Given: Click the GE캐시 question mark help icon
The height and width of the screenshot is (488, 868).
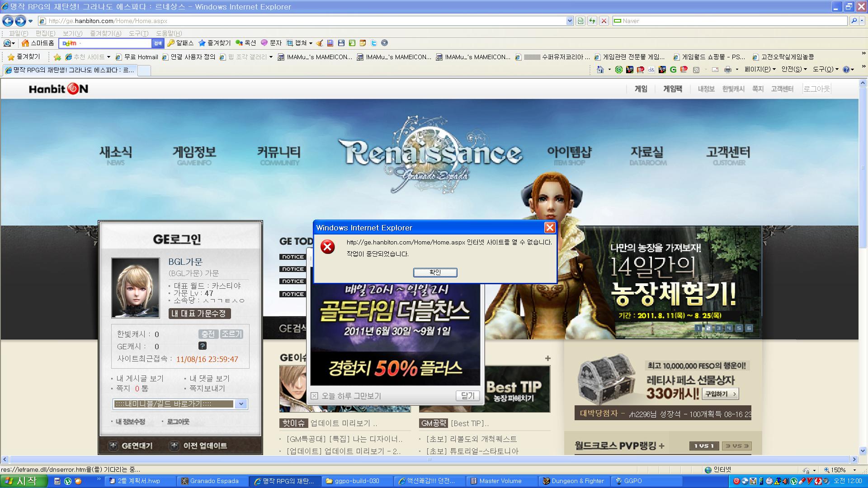Looking at the screenshot, I should [203, 346].
